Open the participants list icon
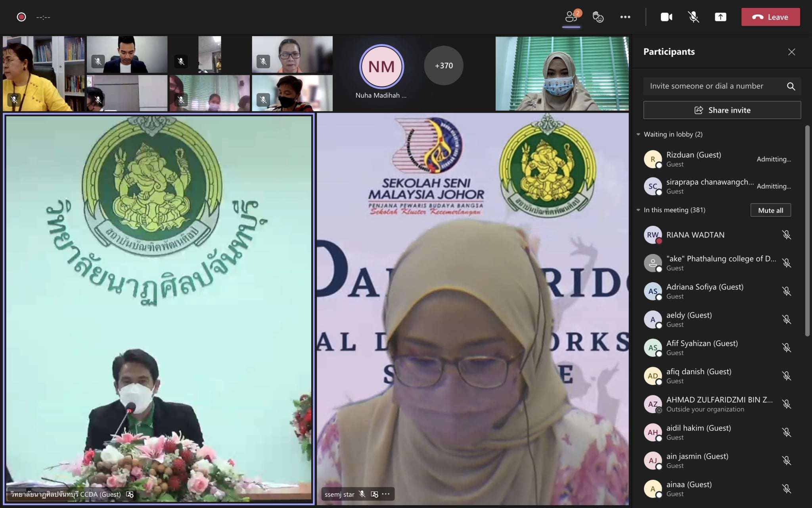Image resolution: width=812 pixels, height=508 pixels. tap(571, 17)
